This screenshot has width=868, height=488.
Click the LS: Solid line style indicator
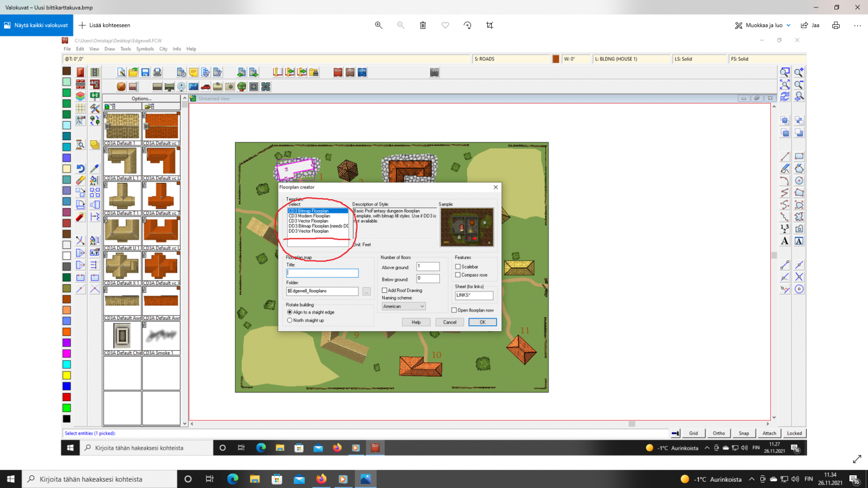(700, 59)
